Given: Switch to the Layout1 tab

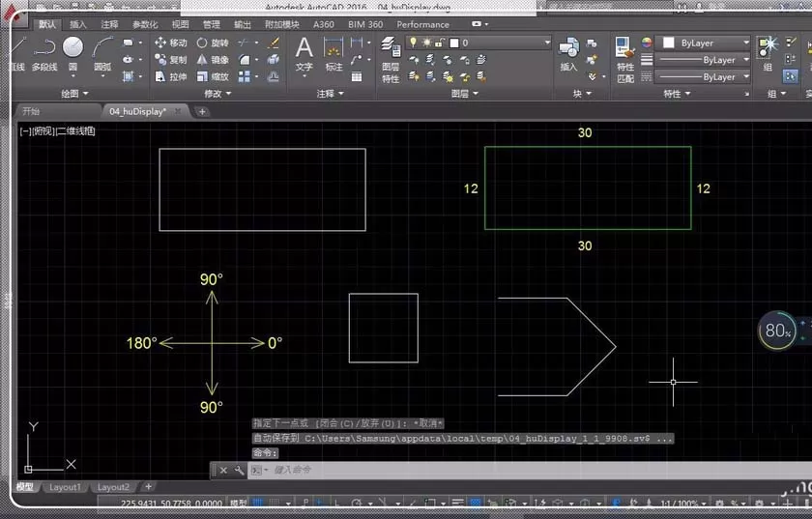Looking at the screenshot, I should pyautogui.click(x=65, y=487).
